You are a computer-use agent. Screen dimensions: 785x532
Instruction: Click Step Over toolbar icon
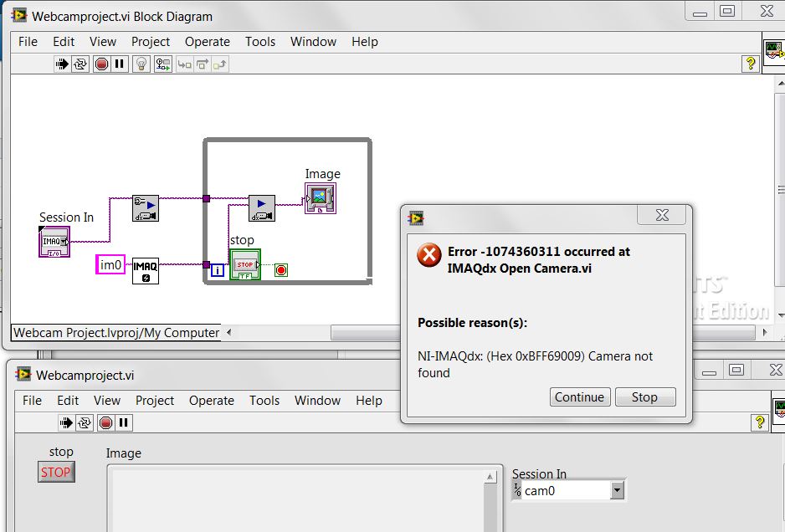[203, 64]
